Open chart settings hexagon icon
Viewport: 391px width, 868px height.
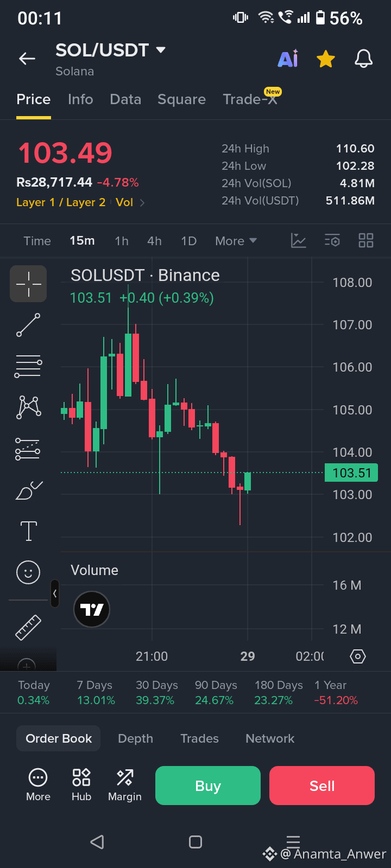[x=358, y=656]
